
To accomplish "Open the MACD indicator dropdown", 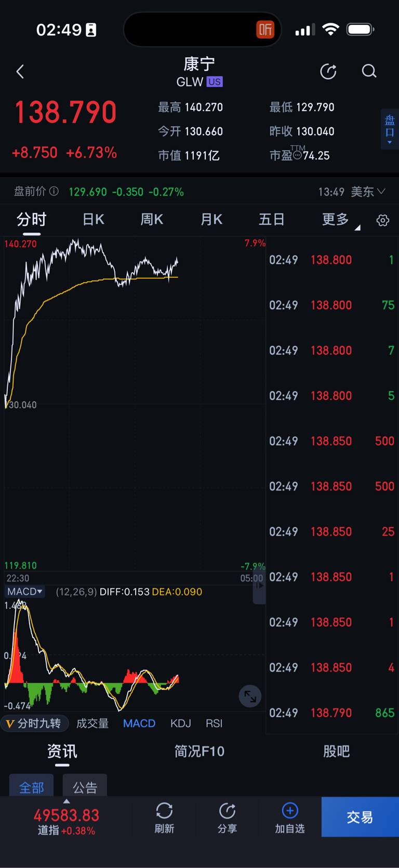I will click(x=24, y=591).
